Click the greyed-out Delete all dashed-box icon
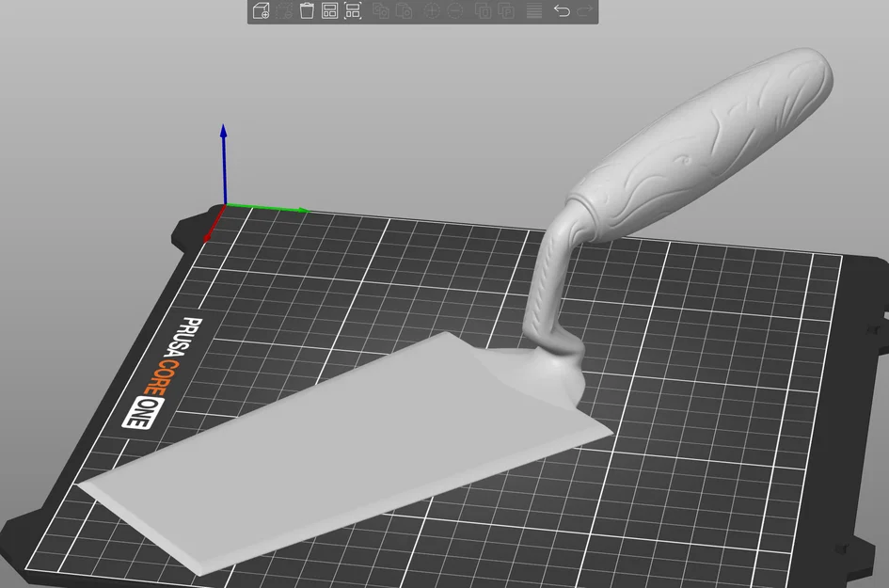This screenshot has width=889, height=588. (x=284, y=10)
